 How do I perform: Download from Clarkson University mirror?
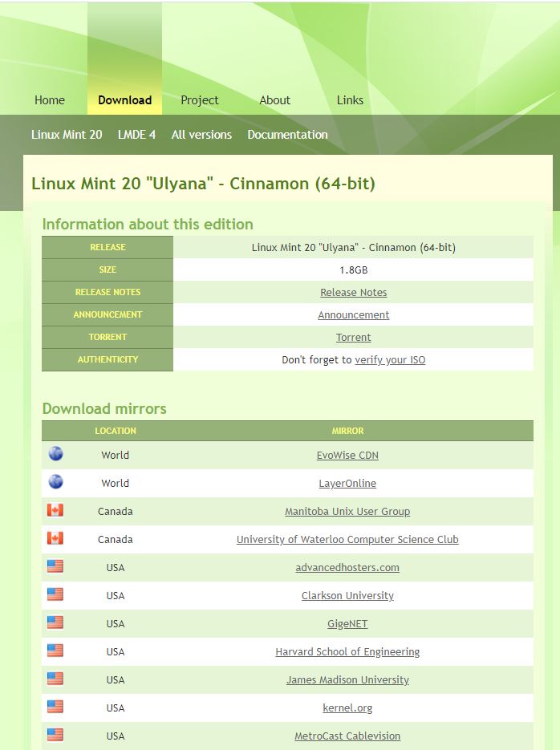coord(347,595)
